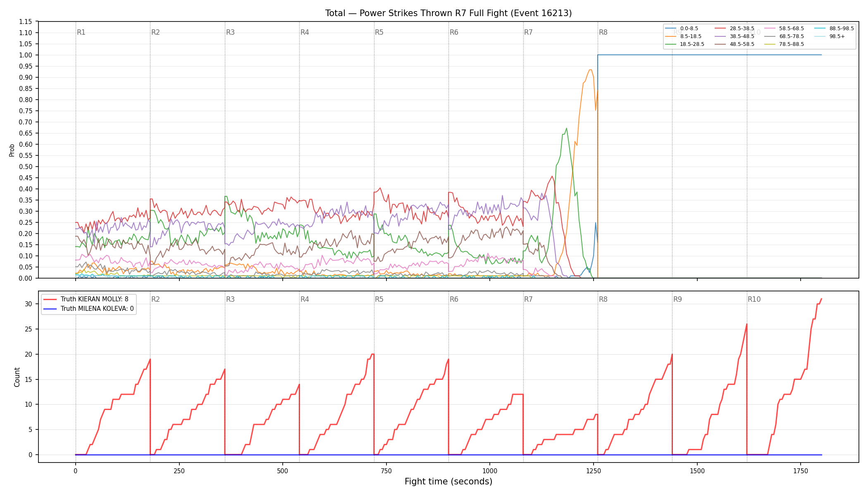Click the 10 tick on Count axis
Image resolution: width=868 pixels, height=496 pixels.
pyautogui.click(x=29, y=404)
